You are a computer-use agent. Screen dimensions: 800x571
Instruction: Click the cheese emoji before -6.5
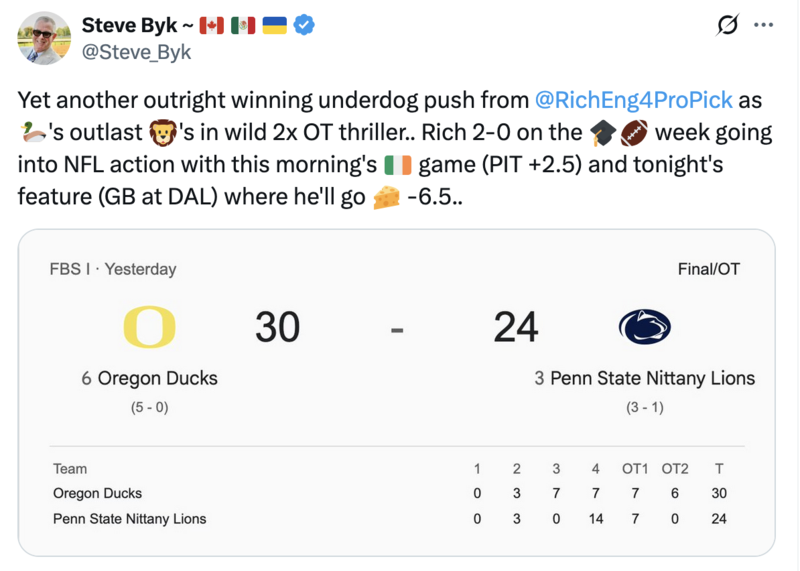click(385, 197)
